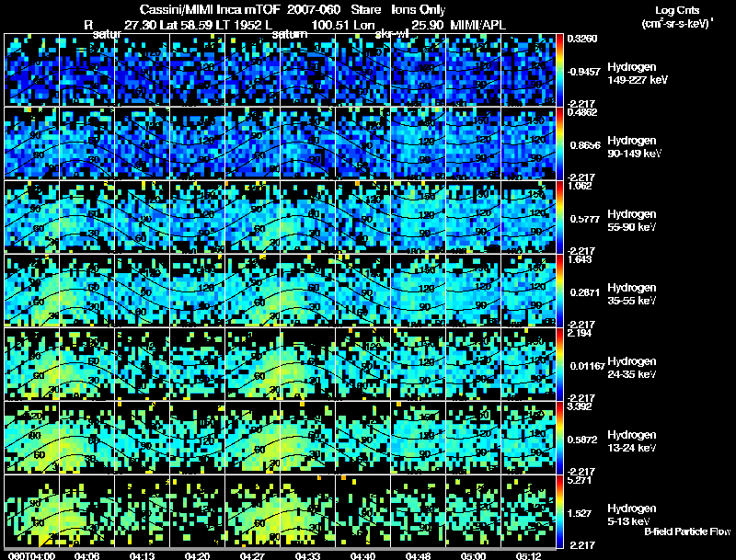Click the '0.4862' colorbar maximum value
736x560 pixels.
[582, 112]
